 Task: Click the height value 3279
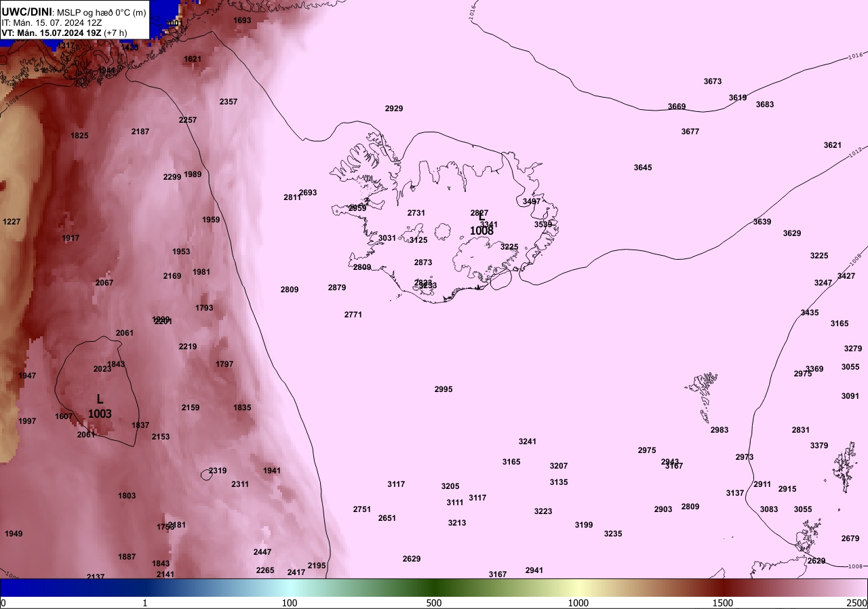[x=853, y=349]
